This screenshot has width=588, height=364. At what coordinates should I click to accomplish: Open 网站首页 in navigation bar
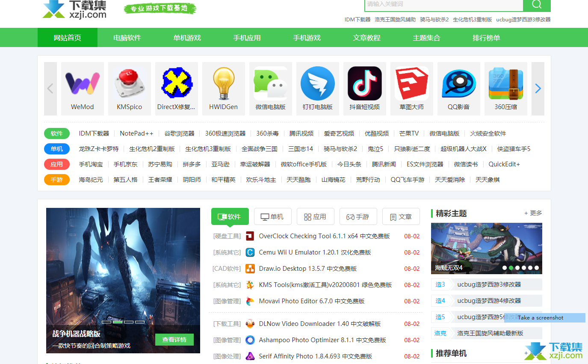click(x=68, y=38)
